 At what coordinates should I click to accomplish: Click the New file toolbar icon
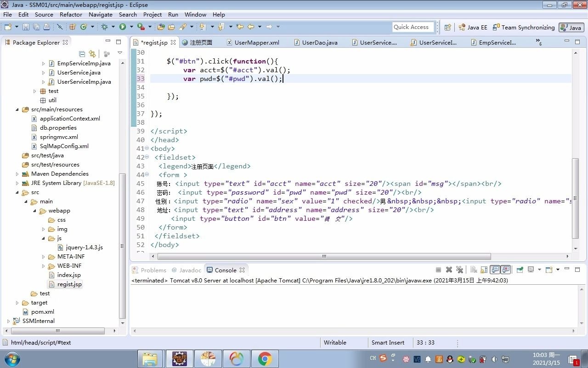[8, 27]
